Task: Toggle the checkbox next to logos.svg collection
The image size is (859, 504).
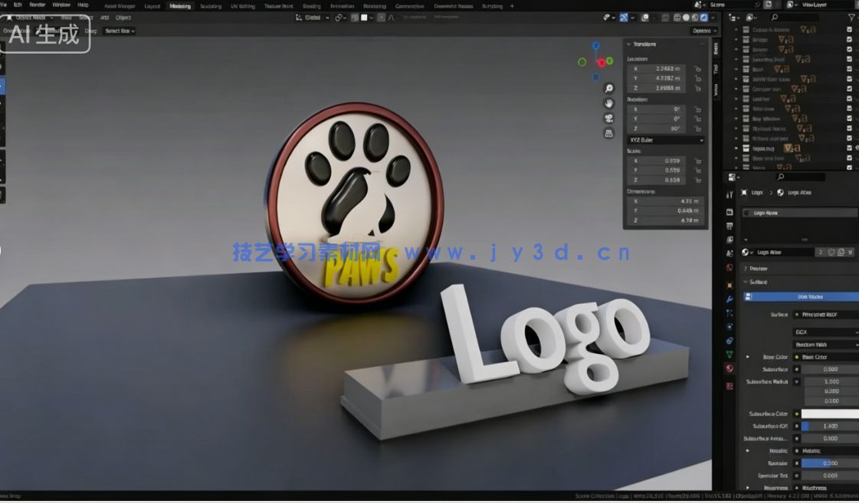Action: pos(849,148)
